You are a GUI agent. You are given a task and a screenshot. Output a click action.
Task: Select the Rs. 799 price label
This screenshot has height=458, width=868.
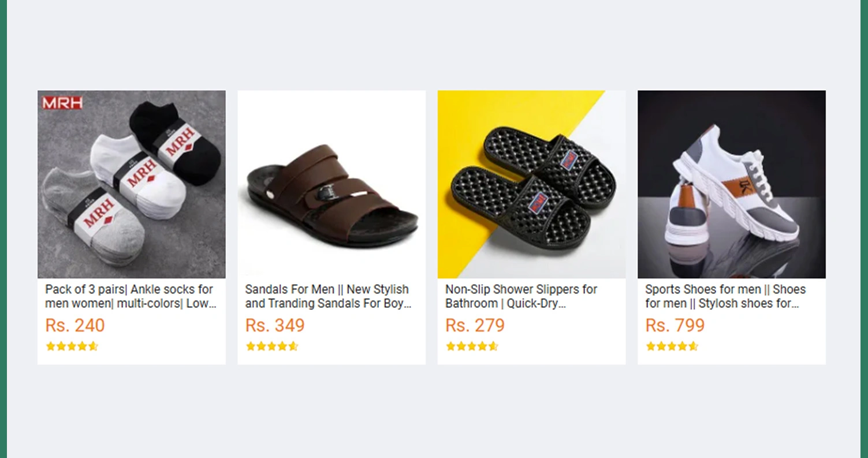(x=675, y=325)
